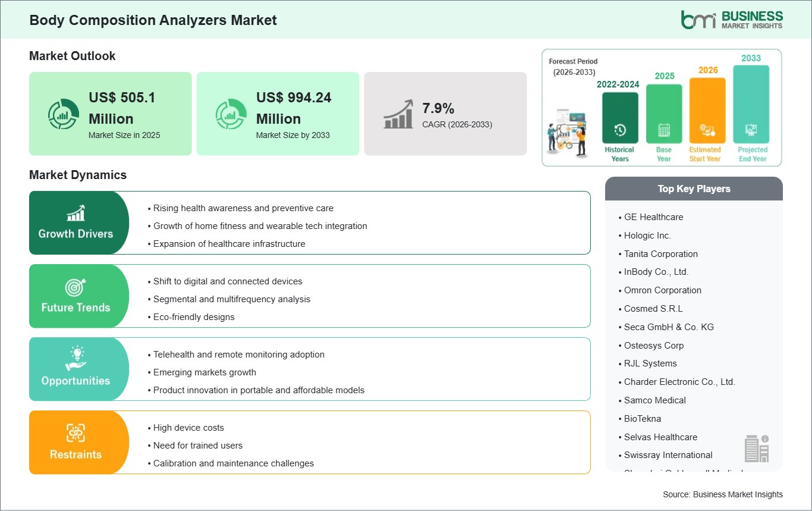Screen dimensions: 812x511
Task: Select the Top Key Players header
Action: [x=694, y=189]
